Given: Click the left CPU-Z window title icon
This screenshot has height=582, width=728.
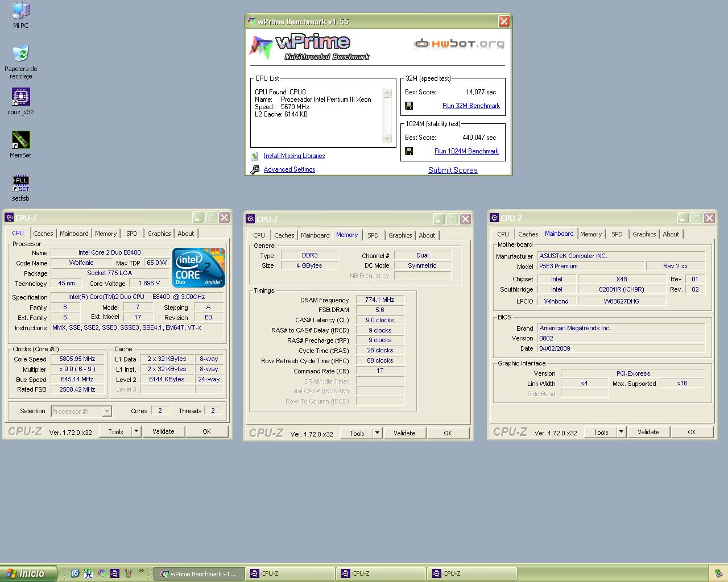Looking at the screenshot, I should click(9, 217).
